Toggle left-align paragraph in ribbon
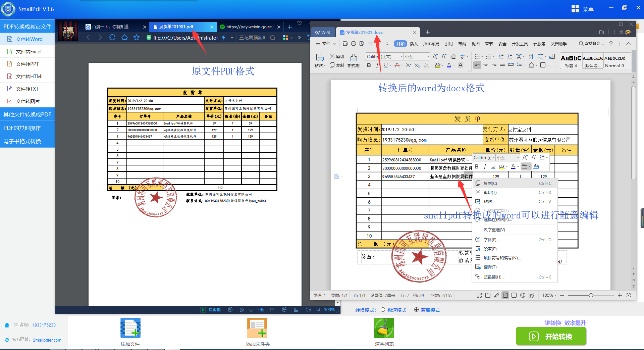This screenshot has height=350, width=644. click(x=477, y=65)
